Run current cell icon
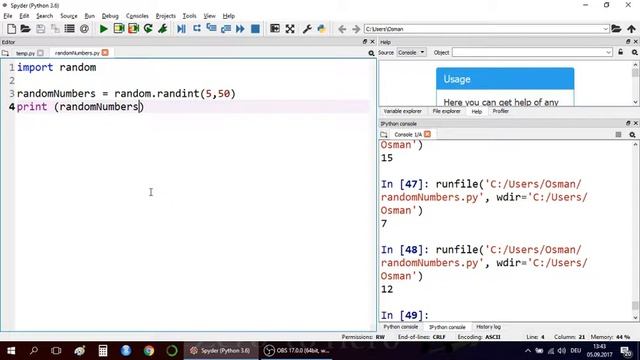 coord(119,29)
